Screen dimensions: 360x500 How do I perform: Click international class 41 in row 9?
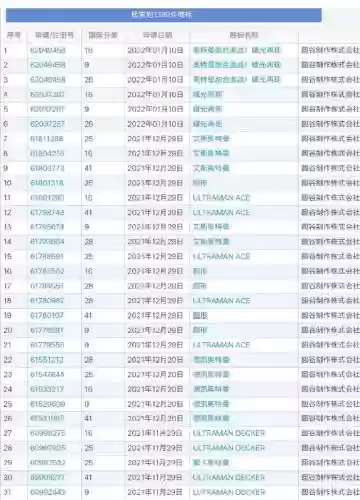point(88,168)
